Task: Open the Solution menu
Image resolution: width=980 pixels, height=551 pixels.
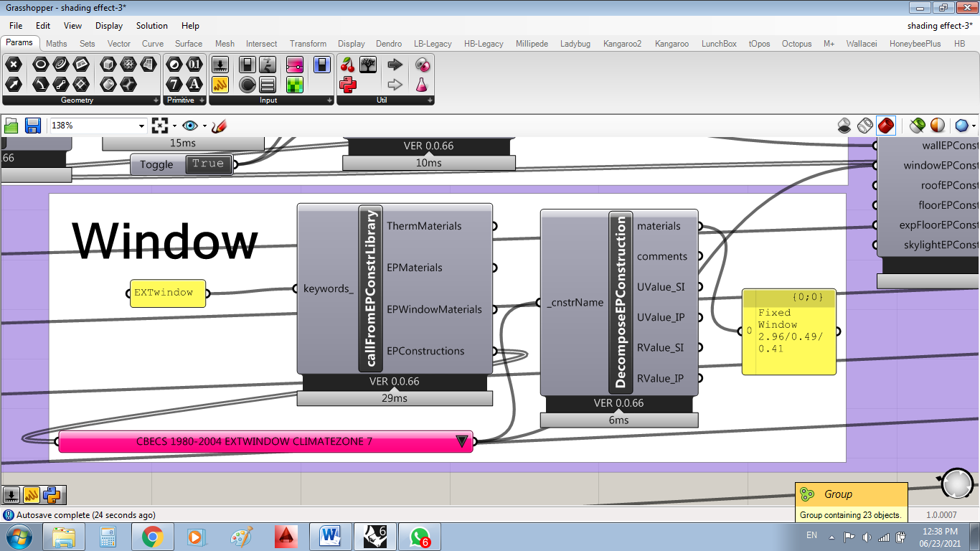Action: [152, 25]
